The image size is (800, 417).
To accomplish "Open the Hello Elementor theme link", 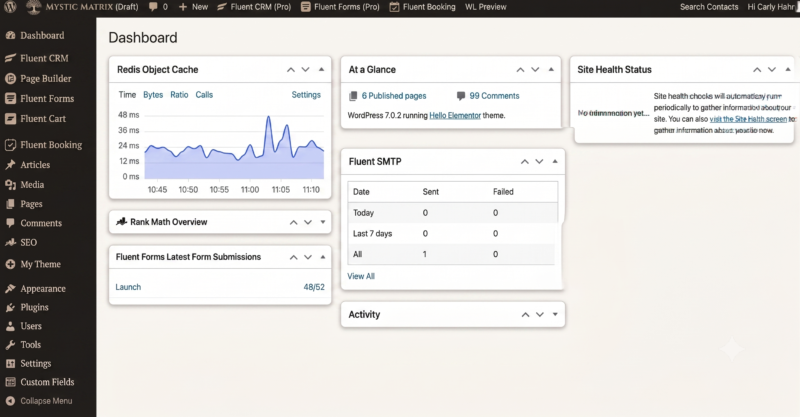I will coord(455,115).
